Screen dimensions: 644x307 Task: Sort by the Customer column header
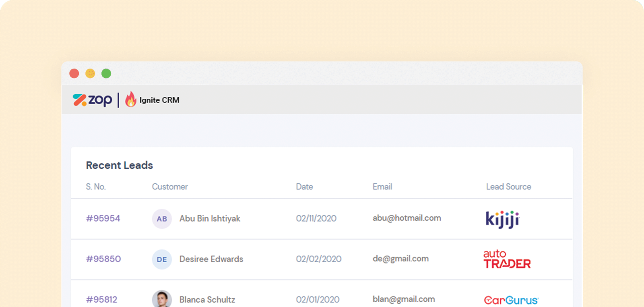point(170,187)
